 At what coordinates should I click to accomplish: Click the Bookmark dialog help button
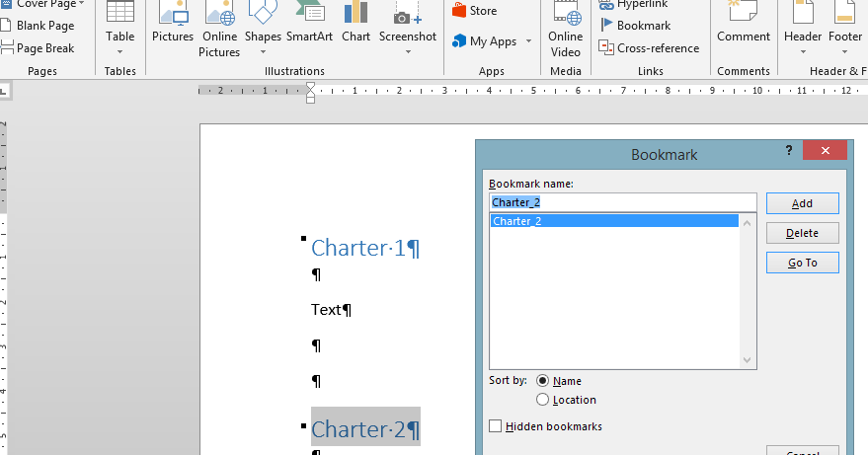[x=789, y=150]
